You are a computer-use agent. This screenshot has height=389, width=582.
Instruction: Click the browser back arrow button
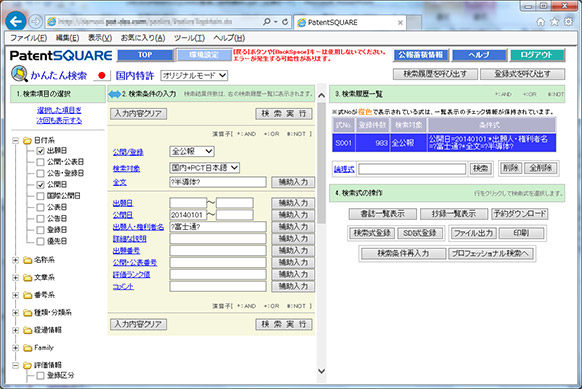click(16, 21)
